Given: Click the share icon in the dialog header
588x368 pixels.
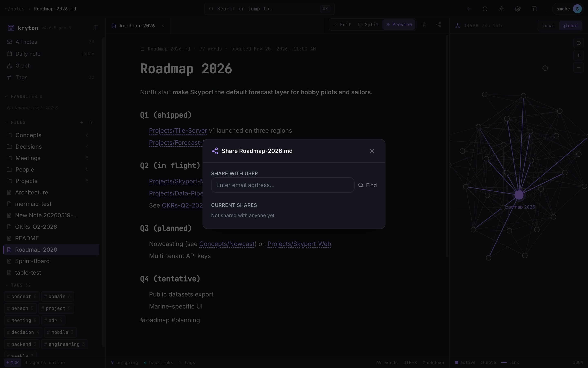Looking at the screenshot, I should (x=215, y=151).
